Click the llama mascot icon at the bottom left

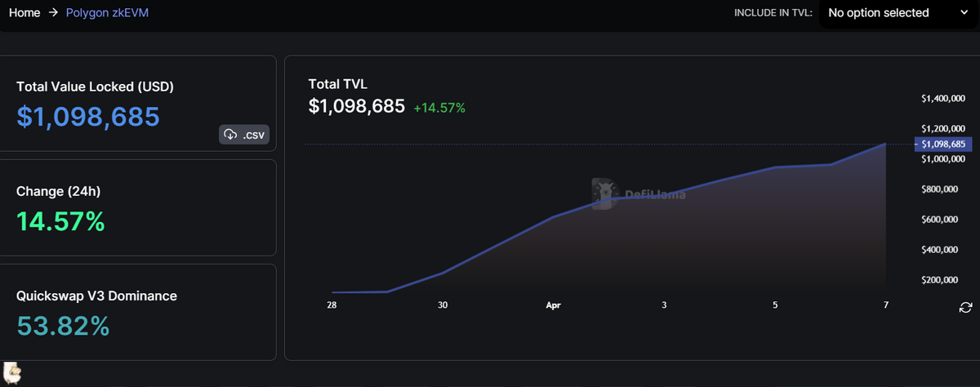(11, 372)
